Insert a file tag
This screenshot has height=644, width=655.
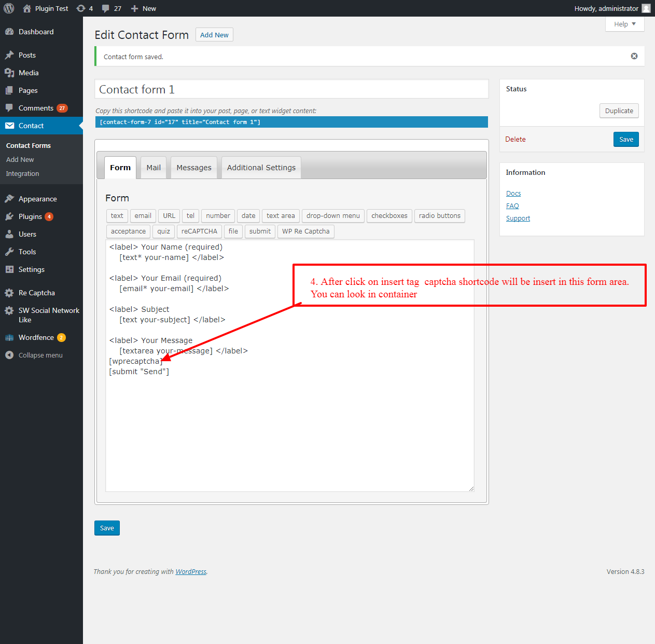point(233,231)
